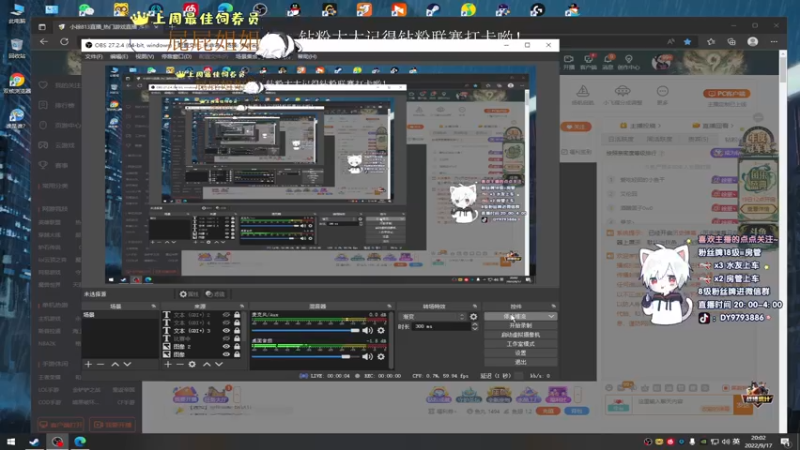The width and height of the screenshot is (800, 450).
Task: Open source settings gear in Sources toolbar
Action: pyautogui.click(x=192, y=364)
